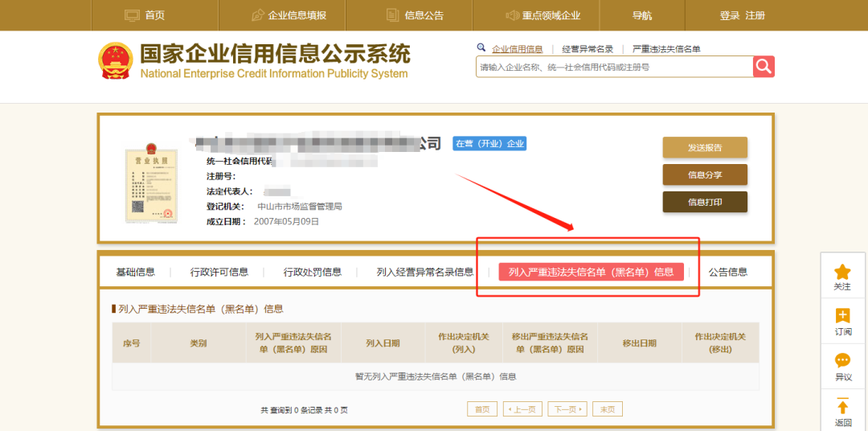Screen dimensions: 868x431
Task: Open the 企业信息填报 menu item
Action: tap(297, 15)
